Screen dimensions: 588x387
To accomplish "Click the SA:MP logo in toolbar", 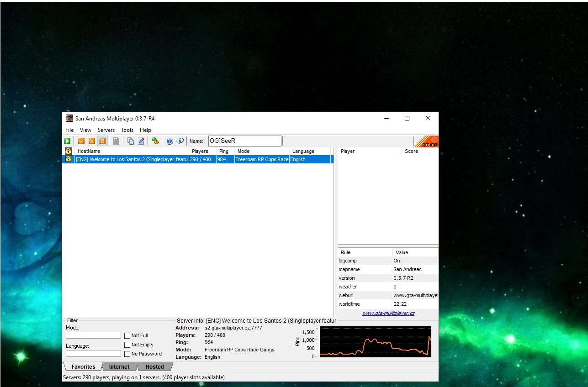I will 426,141.
